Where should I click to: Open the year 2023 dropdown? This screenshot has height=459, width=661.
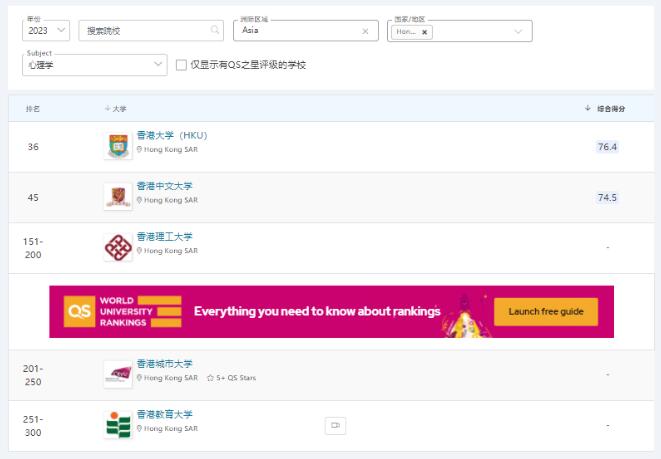(46, 30)
